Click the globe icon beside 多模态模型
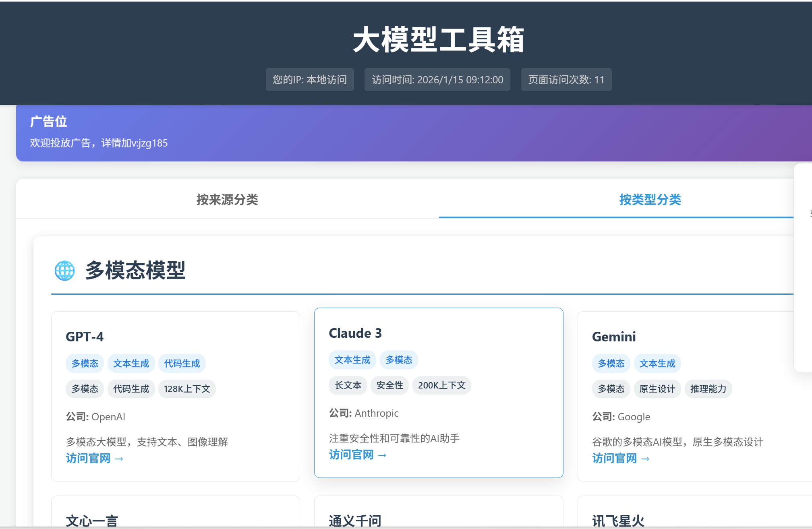 pyautogui.click(x=64, y=271)
